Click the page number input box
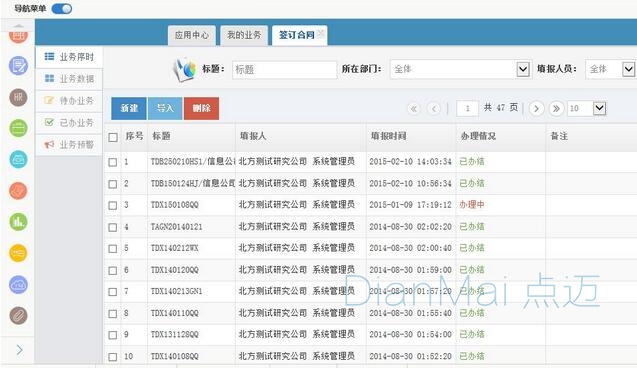The image size is (637, 368). [x=467, y=108]
